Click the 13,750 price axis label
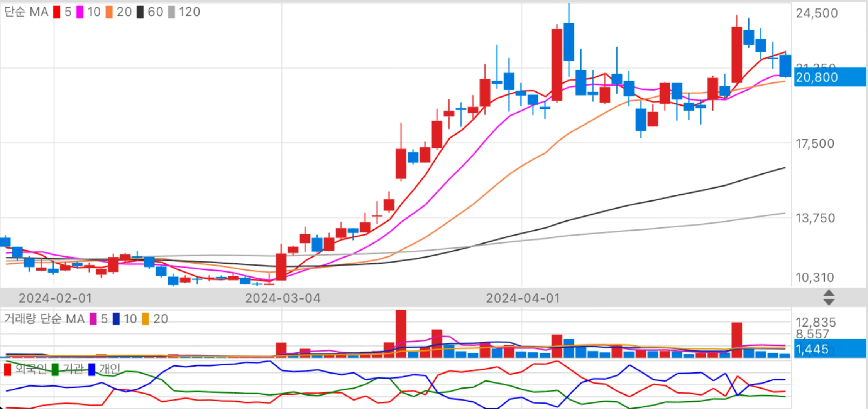This screenshot has height=409, width=868. 815,218
